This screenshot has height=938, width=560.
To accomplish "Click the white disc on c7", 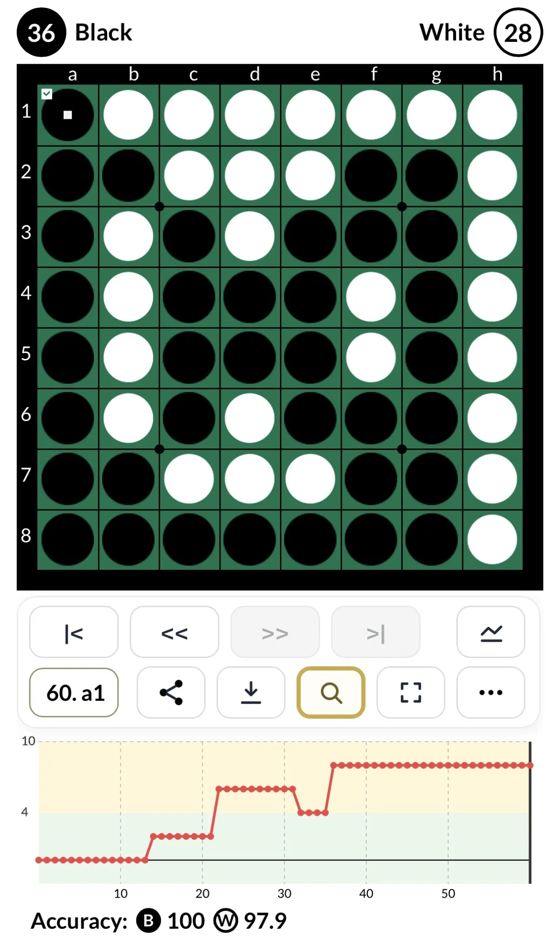I will [189, 479].
